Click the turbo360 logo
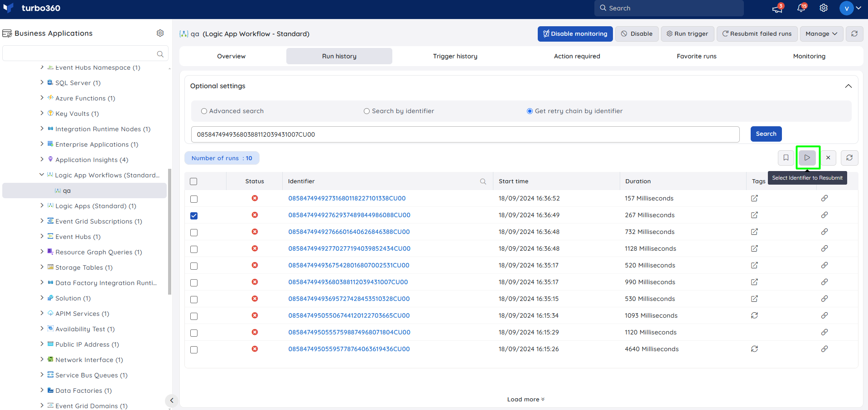 [x=32, y=8]
